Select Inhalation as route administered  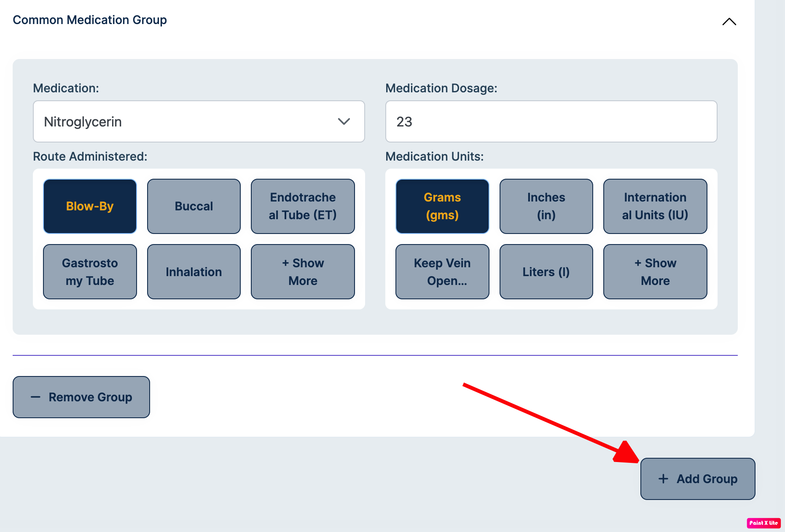(194, 271)
